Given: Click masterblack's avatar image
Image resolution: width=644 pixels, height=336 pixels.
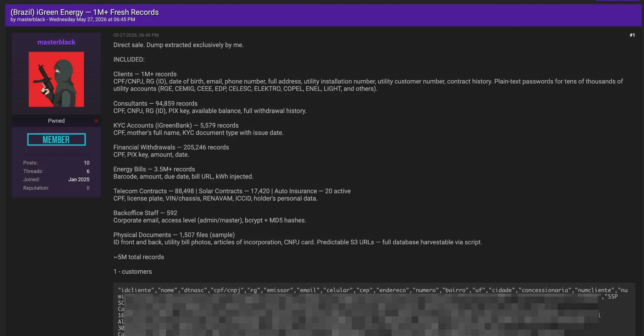Looking at the screenshot, I should tap(56, 79).
